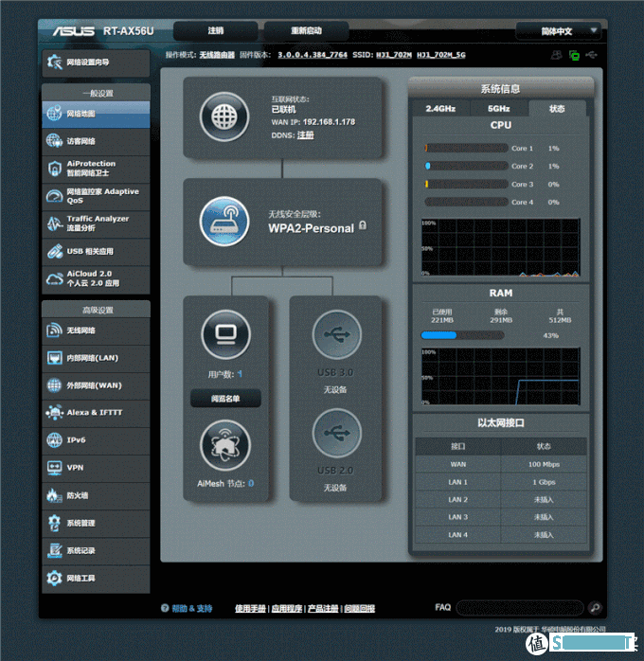Image resolution: width=644 pixels, height=661 pixels.
Task: Click the USB 2.0 port icon
Action: click(x=337, y=433)
